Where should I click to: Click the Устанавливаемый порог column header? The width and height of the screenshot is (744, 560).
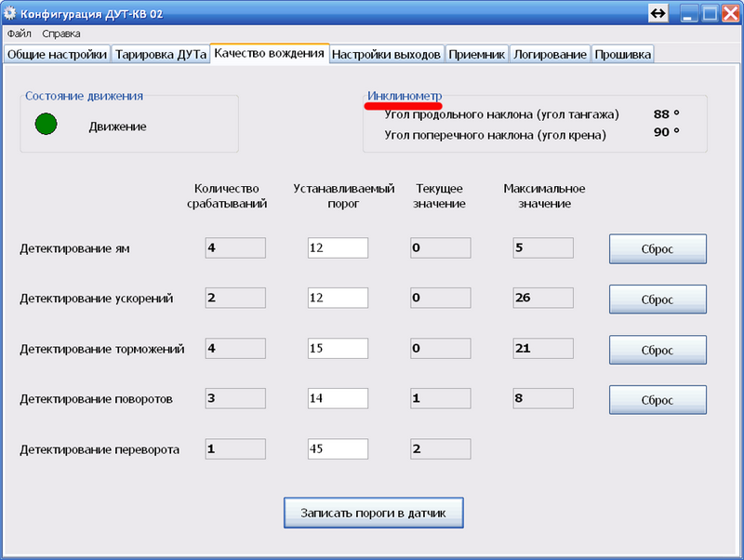click(343, 196)
